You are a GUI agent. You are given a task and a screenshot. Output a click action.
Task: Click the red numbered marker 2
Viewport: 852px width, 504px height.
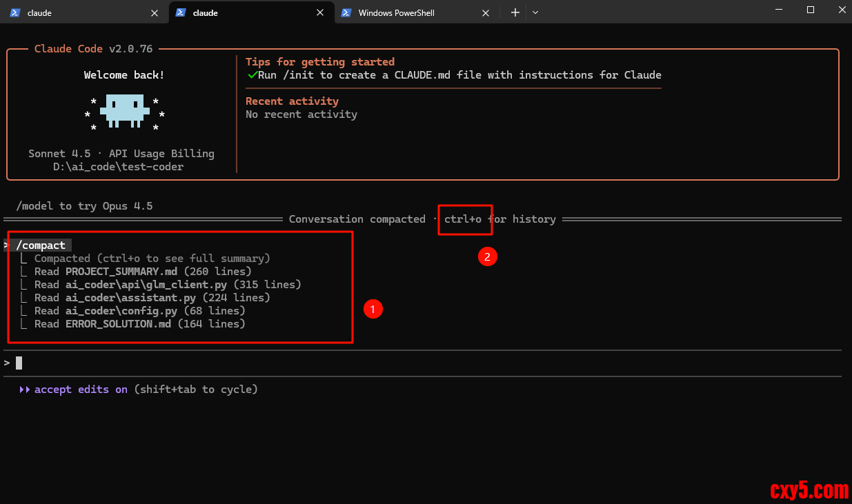[488, 257]
